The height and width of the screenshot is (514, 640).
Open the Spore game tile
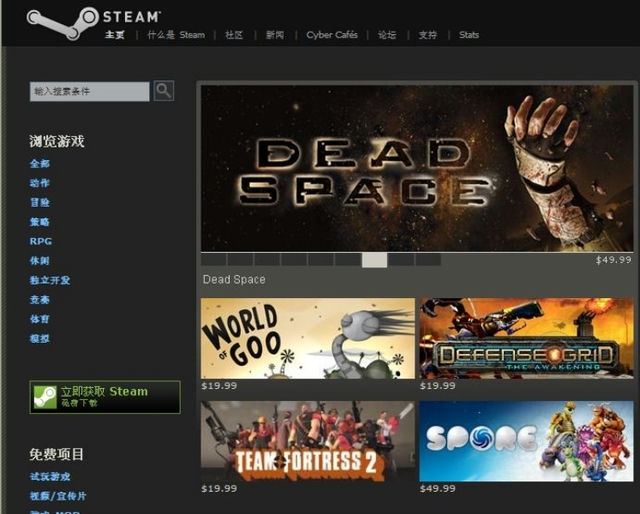pos(526,441)
